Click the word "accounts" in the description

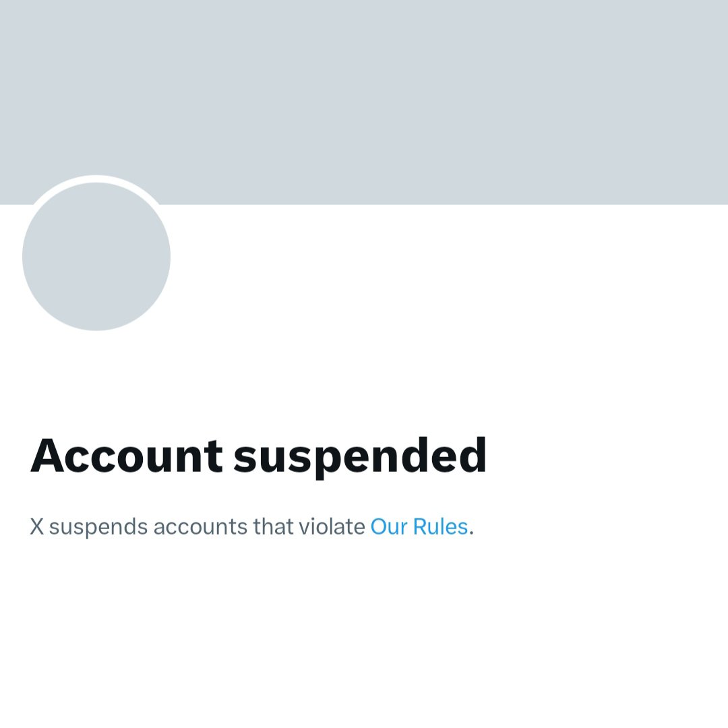[200, 527]
